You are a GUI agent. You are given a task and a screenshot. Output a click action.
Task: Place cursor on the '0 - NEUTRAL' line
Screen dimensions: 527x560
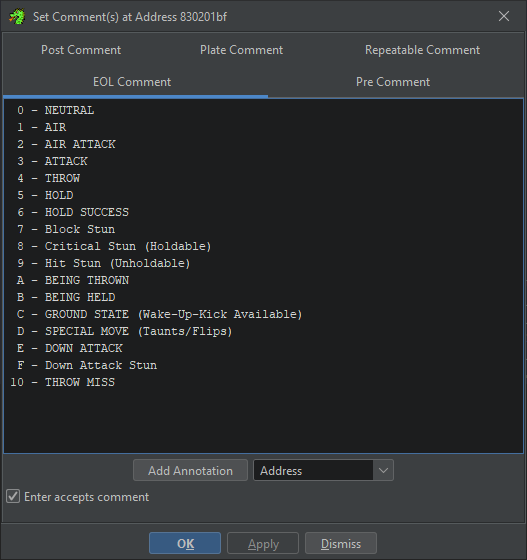point(56,110)
